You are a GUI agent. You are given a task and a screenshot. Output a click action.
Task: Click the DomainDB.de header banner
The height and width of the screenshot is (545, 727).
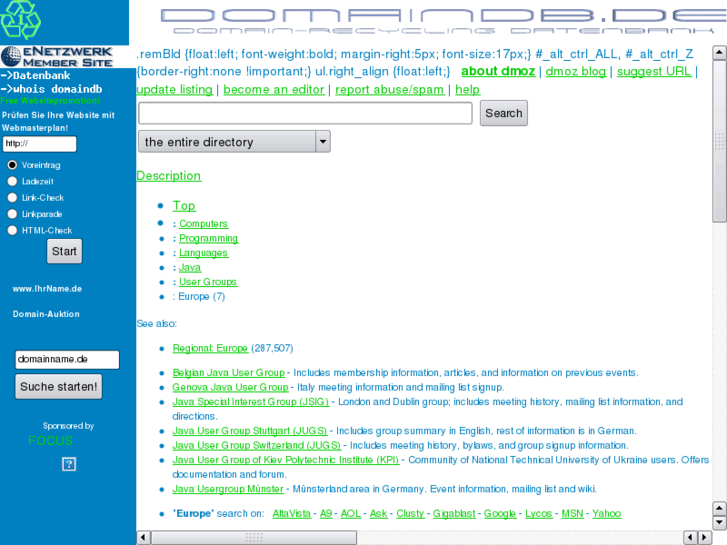444,21
